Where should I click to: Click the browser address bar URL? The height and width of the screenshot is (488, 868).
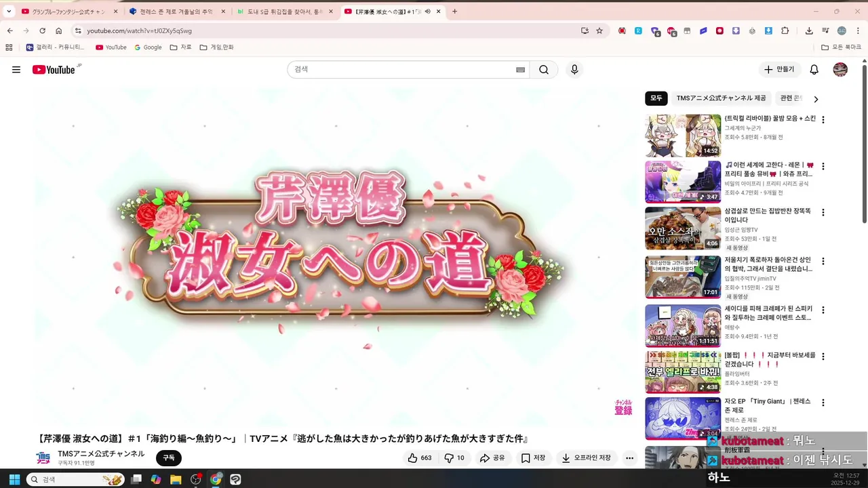[139, 30]
